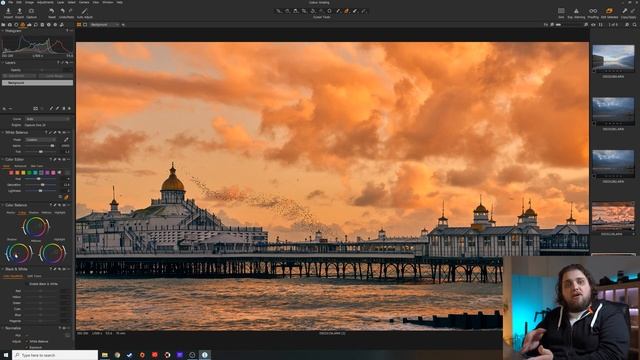640x360 pixels.
Task: Switch to Highlight tab in Color Balance
Action: pos(60,213)
